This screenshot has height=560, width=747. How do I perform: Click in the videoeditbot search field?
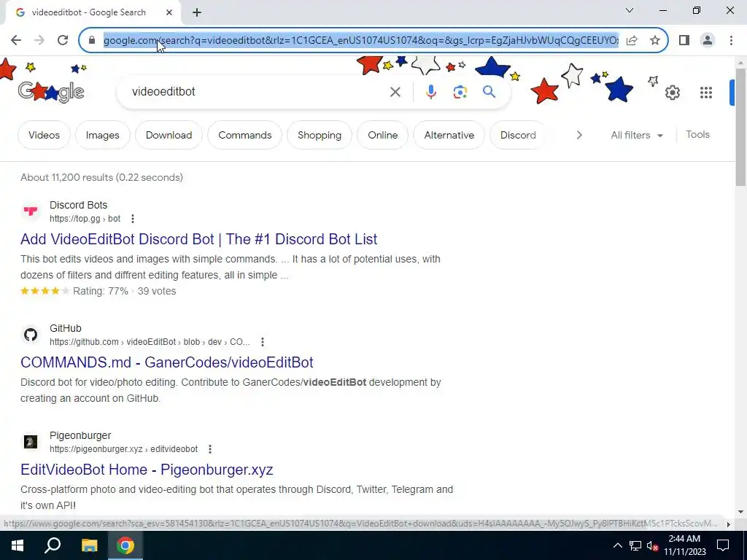pos(258,91)
